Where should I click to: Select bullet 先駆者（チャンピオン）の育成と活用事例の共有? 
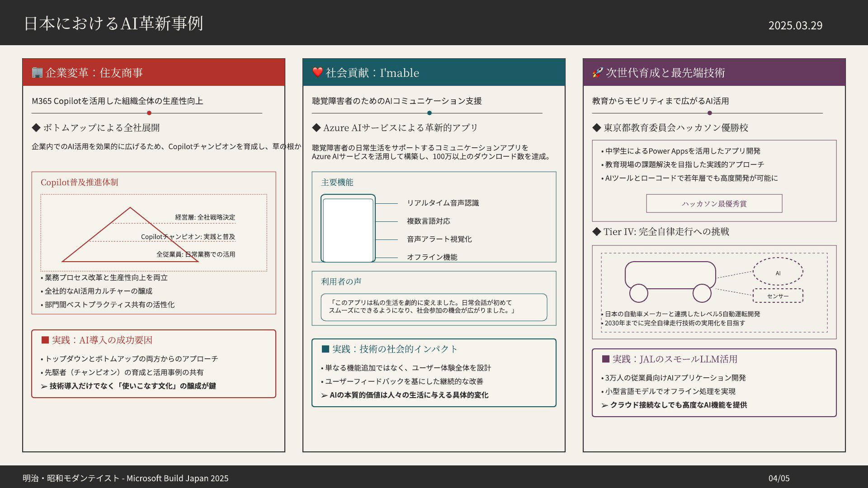[122, 372]
